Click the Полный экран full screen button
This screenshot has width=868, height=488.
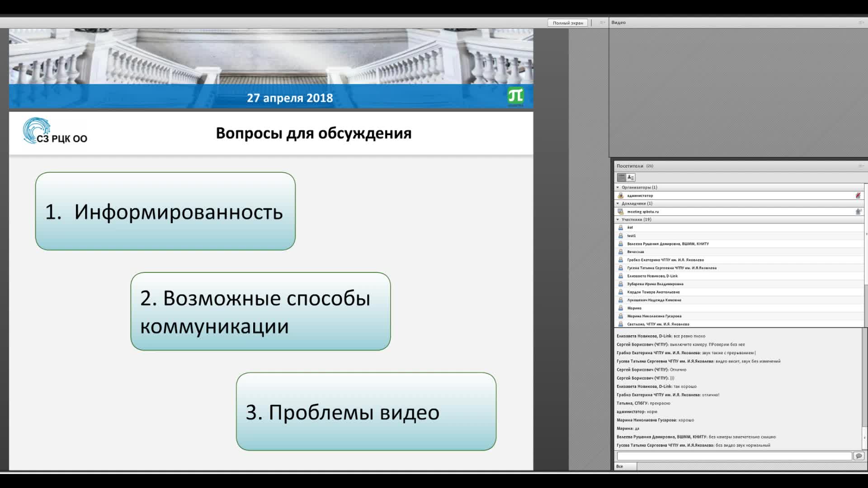click(x=568, y=23)
